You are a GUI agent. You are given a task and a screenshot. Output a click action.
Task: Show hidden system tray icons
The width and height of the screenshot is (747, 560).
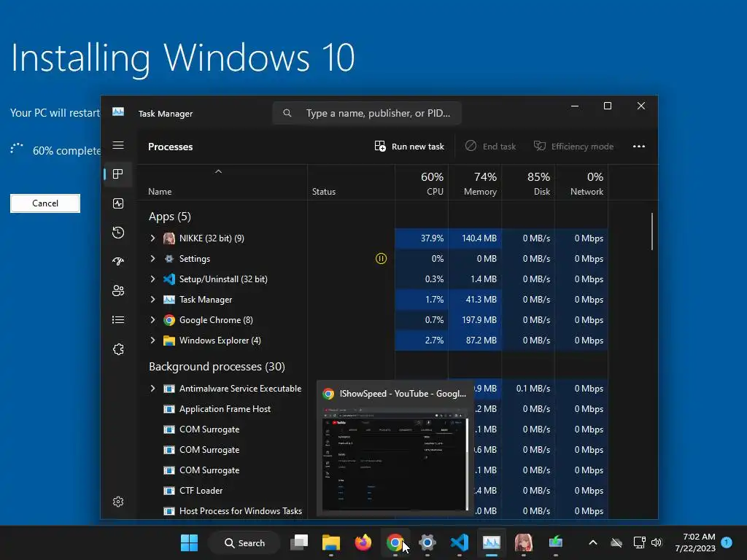pyautogui.click(x=592, y=542)
